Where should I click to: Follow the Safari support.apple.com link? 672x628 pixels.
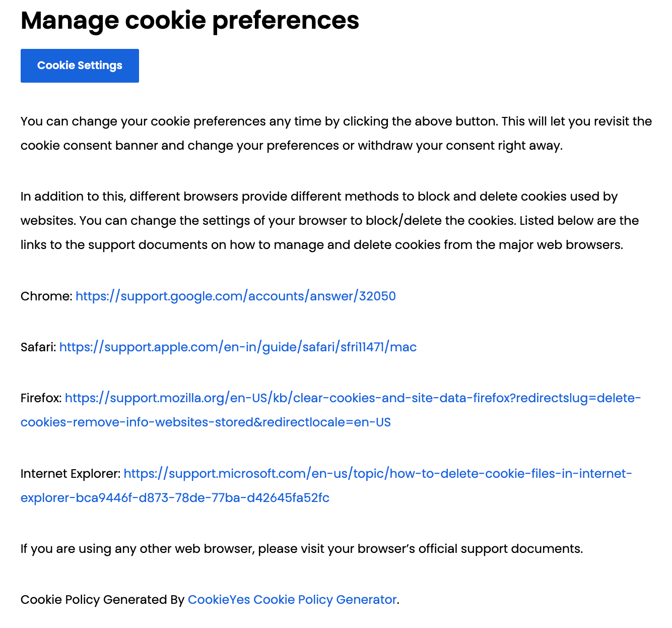(238, 347)
